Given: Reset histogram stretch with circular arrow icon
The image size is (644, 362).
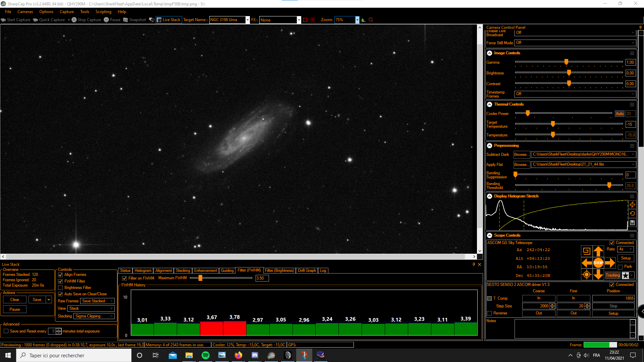Looking at the screenshot, I should pos(632,214).
